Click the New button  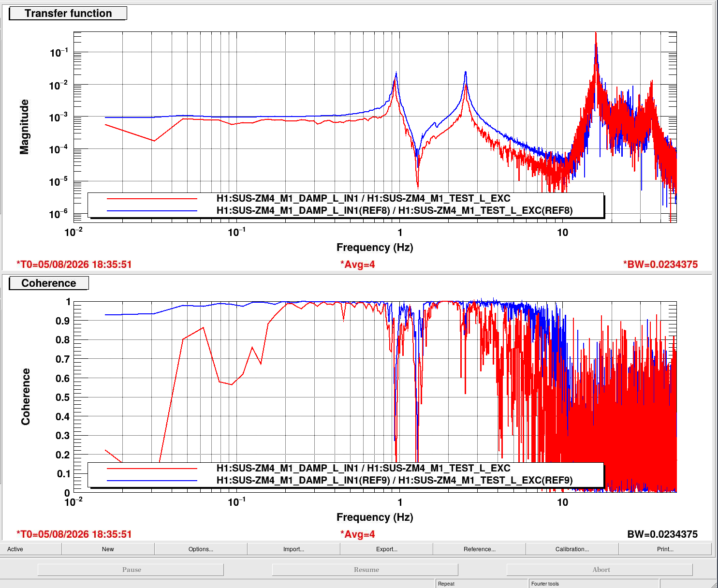108,549
